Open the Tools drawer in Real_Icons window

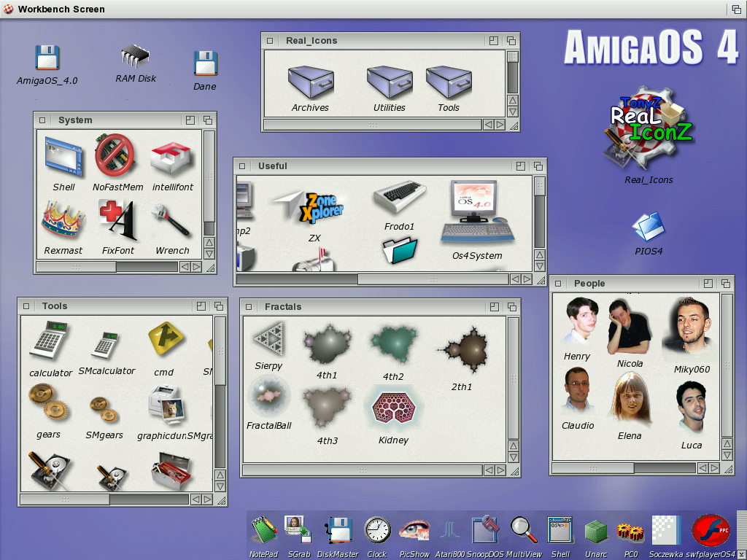click(x=449, y=82)
